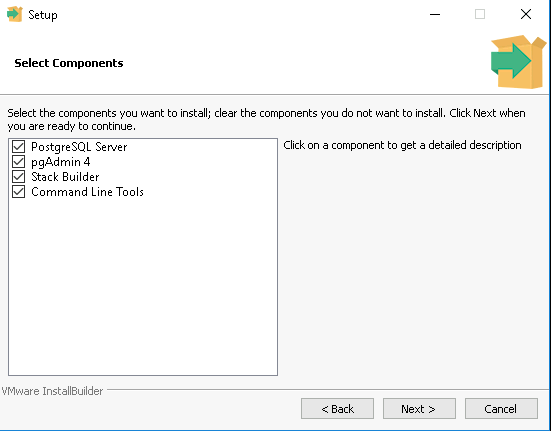551x431 pixels.
Task: Click the component description hint text
Action: click(402, 145)
